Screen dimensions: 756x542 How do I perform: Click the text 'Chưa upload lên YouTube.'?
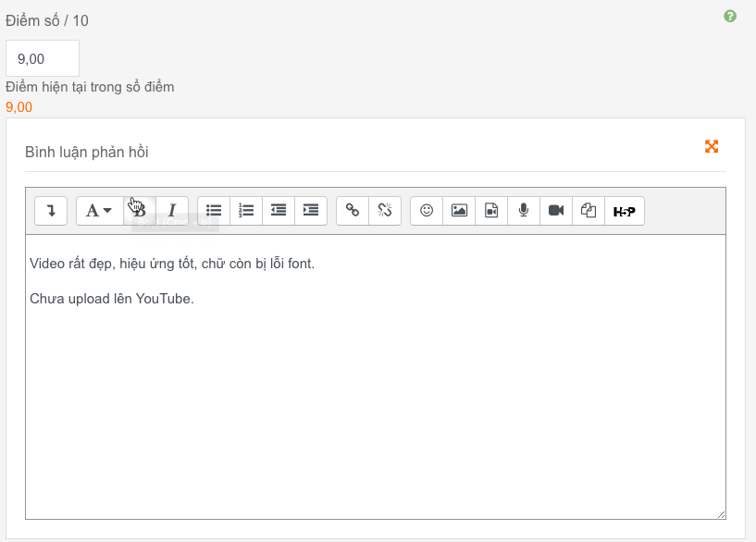click(x=112, y=299)
